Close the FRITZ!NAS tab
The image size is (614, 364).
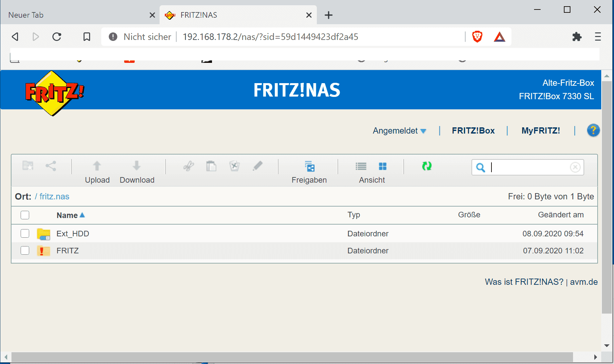click(x=309, y=15)
